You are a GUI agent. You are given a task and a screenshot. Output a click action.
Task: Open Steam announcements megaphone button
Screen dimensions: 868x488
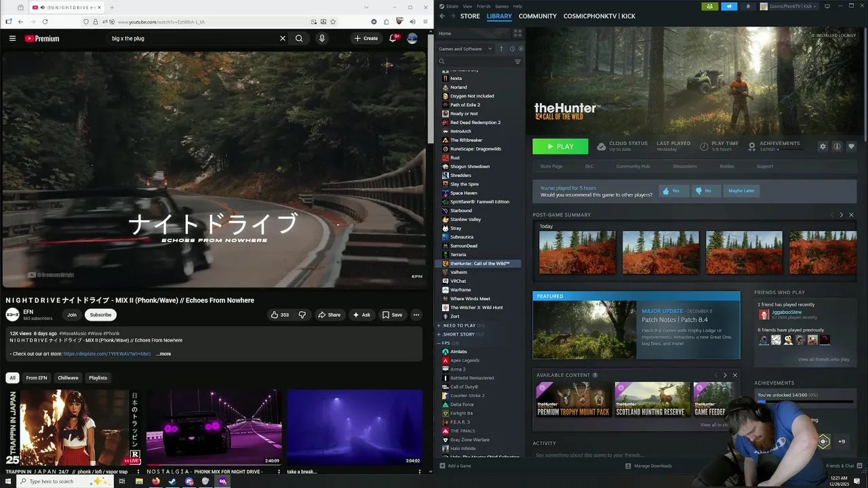(x=729, y=6)
